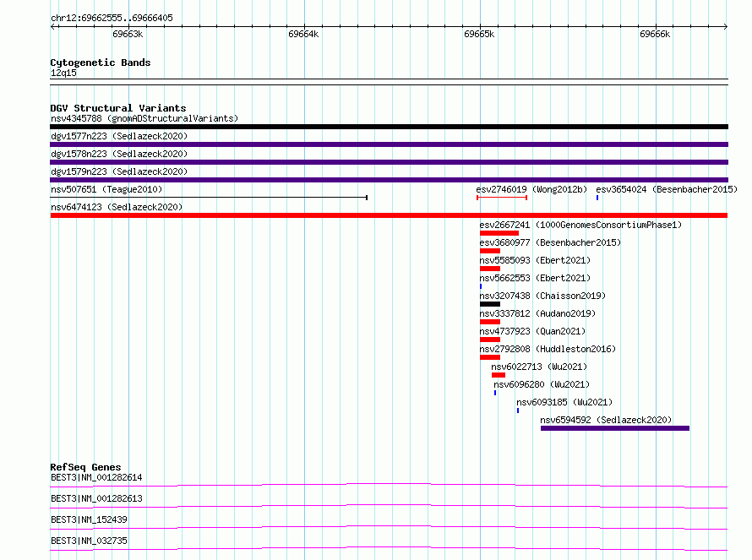Click the 69665k ruler label
The height and width of the screenshot is (560, 752).
(x=479, y=34)
